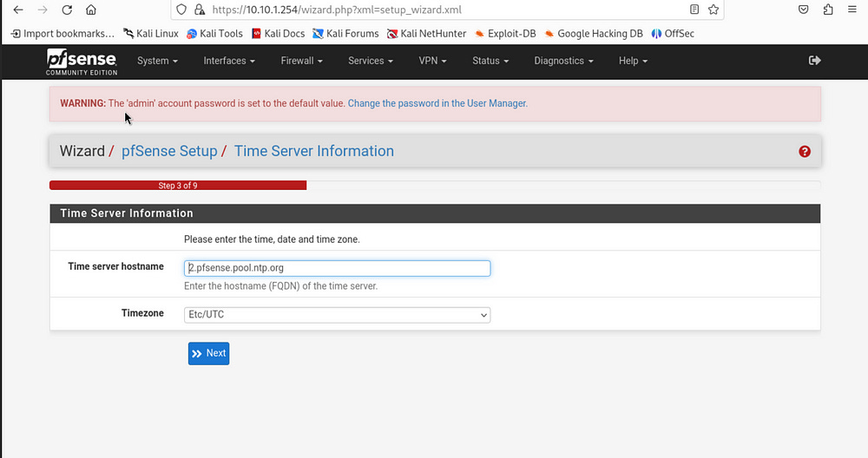Click the shield tracking protection icon
The height and width of the screenshot is (458, 868).
coord(181,10)
